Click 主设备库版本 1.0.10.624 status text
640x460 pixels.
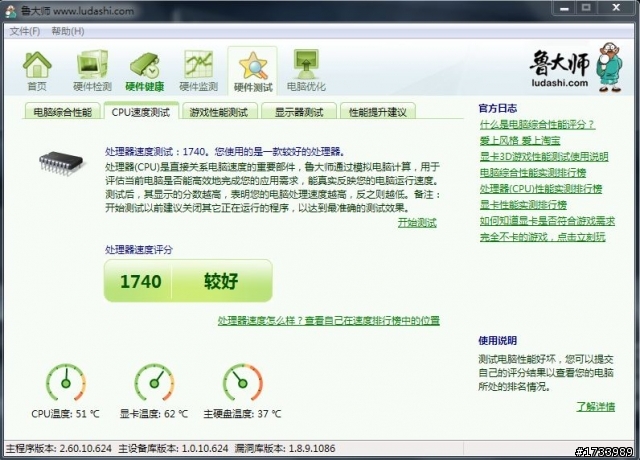point(173,449)
